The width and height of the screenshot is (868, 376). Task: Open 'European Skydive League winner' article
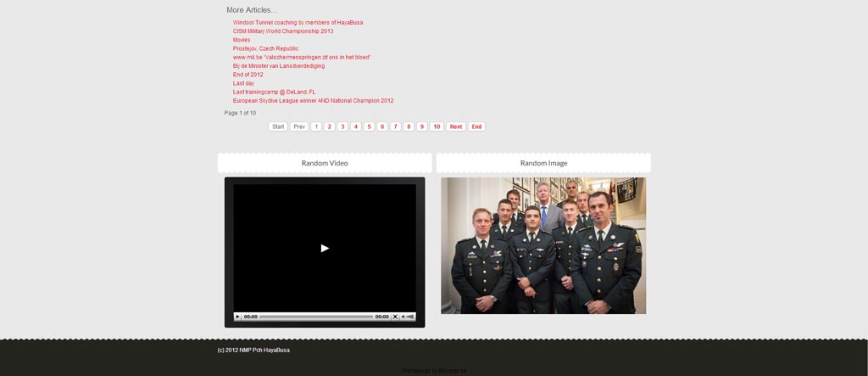tap(314, 101)
